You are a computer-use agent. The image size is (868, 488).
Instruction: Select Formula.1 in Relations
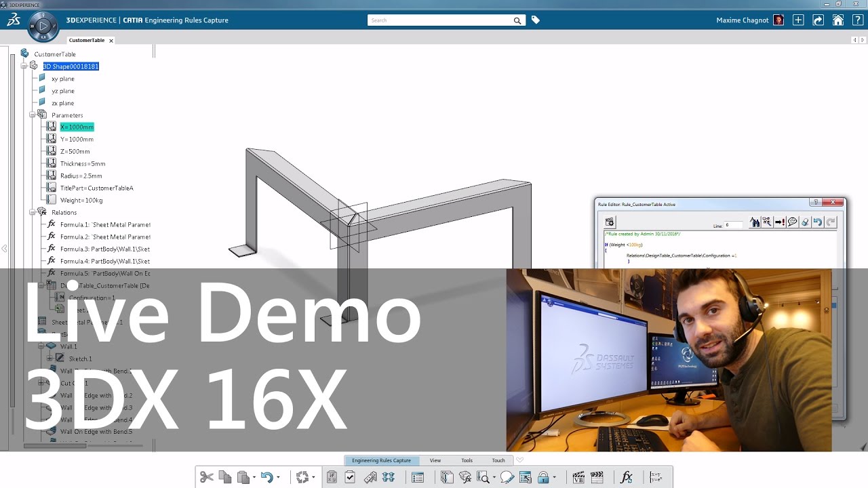tap(105, 224)
